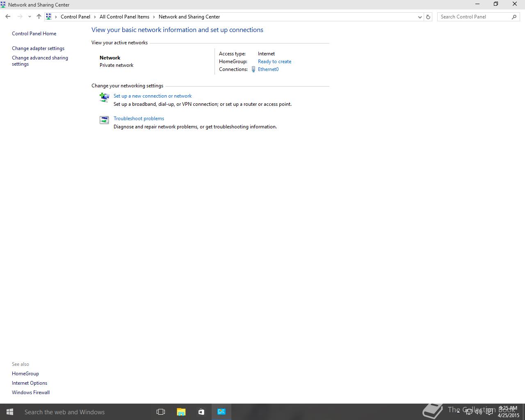
Task: Select Control Panel taskbar button
Action: (x=221, y=412)
